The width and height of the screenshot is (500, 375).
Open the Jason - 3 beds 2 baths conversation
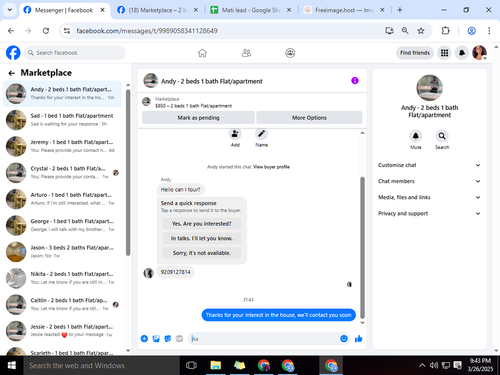pos(62,251)
